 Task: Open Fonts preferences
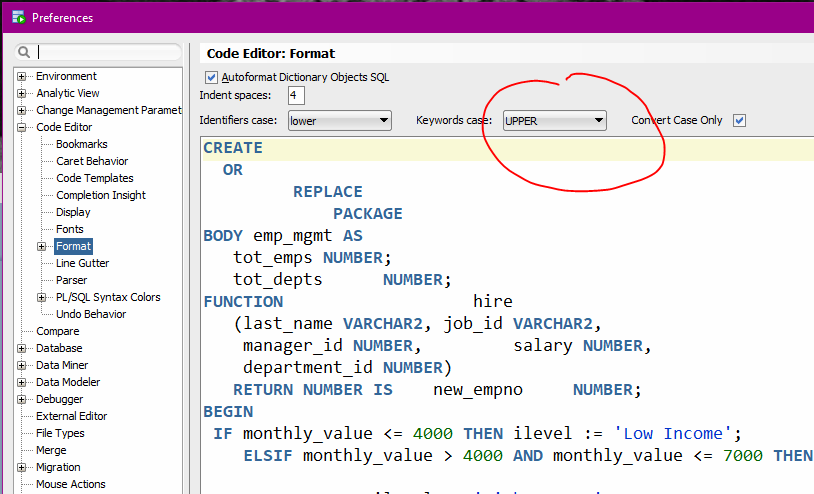[x=70, y=229]
